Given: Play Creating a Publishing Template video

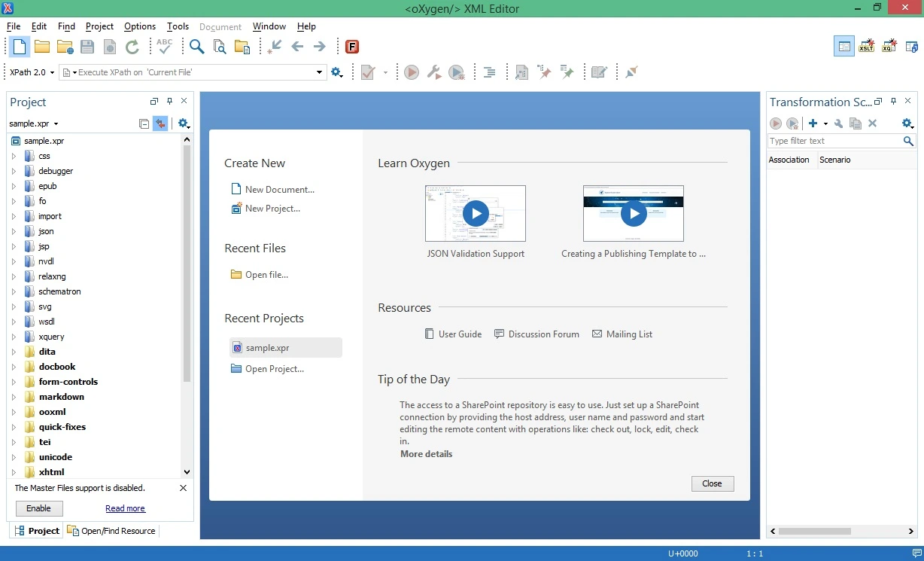Looking at the screenshot, I should (x=634, y=214).
